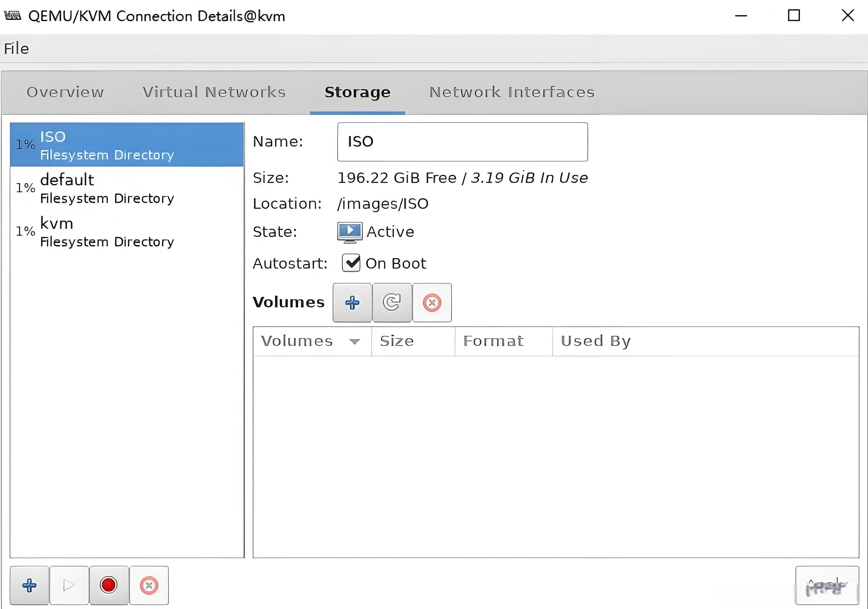Delete volume using the red X icon
This screenshot has width=868, height=609.
[432, 303]
